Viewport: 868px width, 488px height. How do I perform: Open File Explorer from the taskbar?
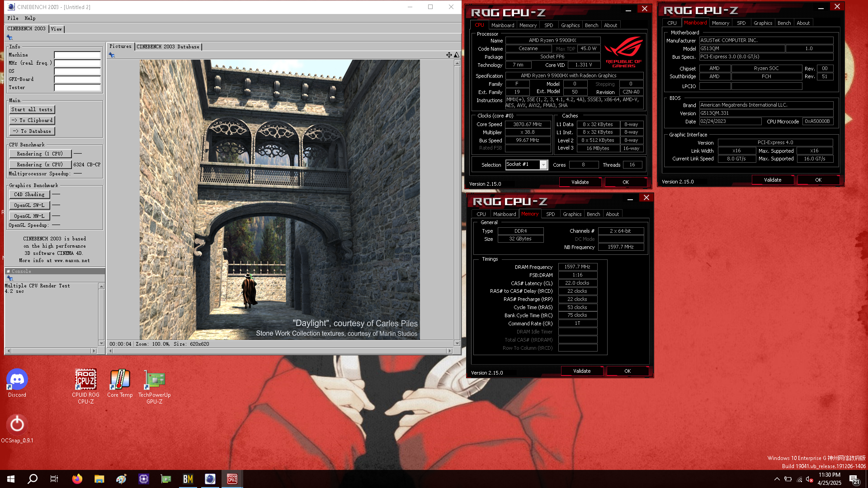coord(99,479)
